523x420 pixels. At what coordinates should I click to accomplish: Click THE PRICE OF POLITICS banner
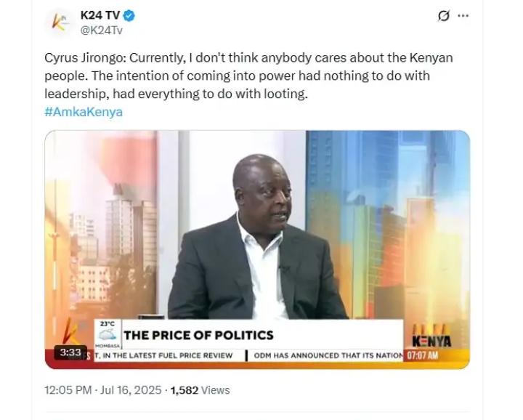(198, 335)
